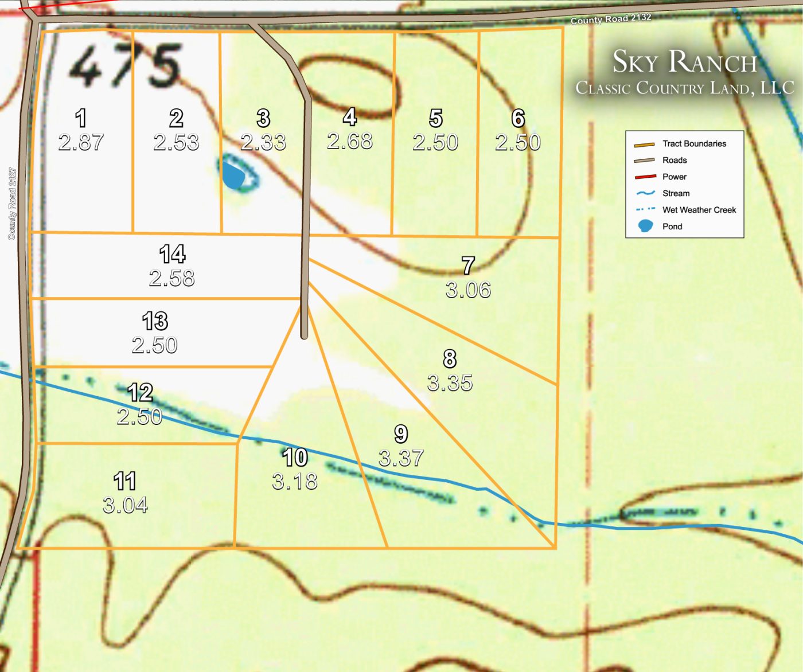Click tract number 9 label
The width and height of the screenshot is (803, 672).
[x=402, y=434]
